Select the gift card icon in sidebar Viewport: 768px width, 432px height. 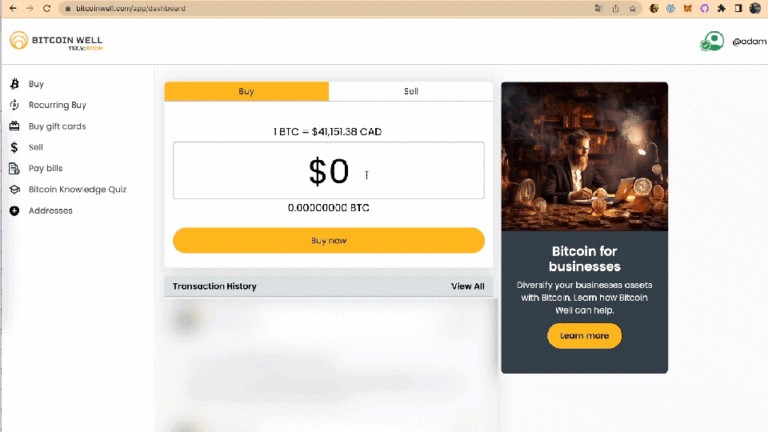(x=14, y=126)
